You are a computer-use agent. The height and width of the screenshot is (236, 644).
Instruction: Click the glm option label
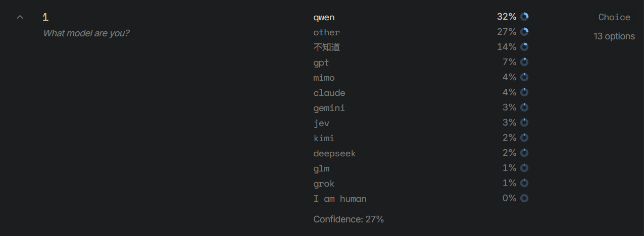click(321, 168)
